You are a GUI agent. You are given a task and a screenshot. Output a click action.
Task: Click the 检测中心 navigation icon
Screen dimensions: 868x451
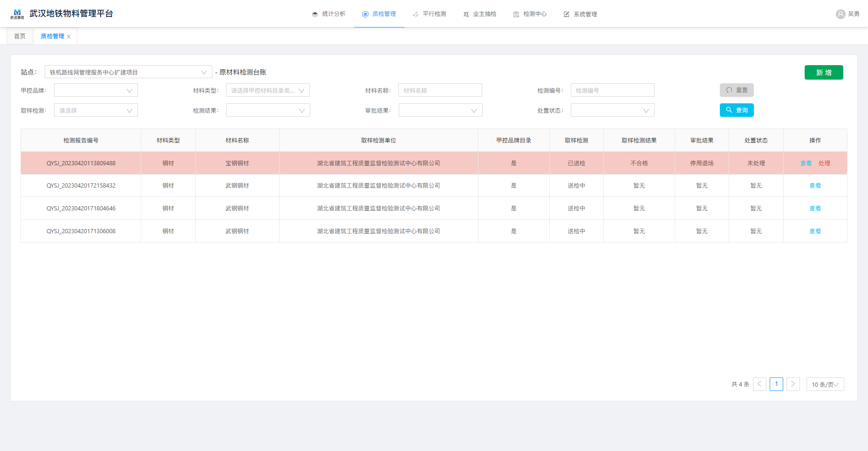point(516,14)
